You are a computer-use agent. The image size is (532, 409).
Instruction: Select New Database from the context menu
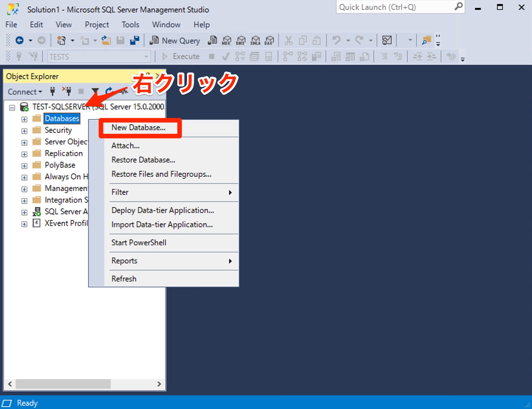point(139,127)
